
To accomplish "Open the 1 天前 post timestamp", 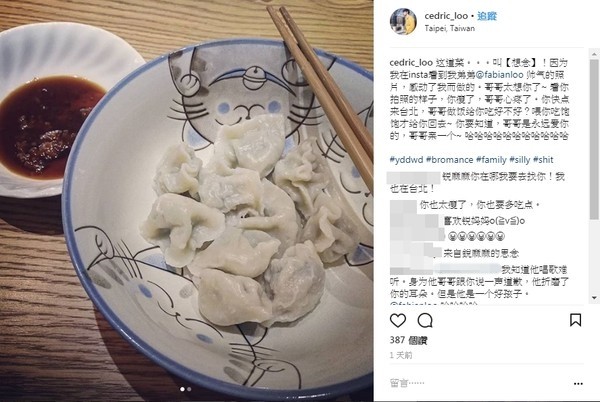I will point(401,355).
